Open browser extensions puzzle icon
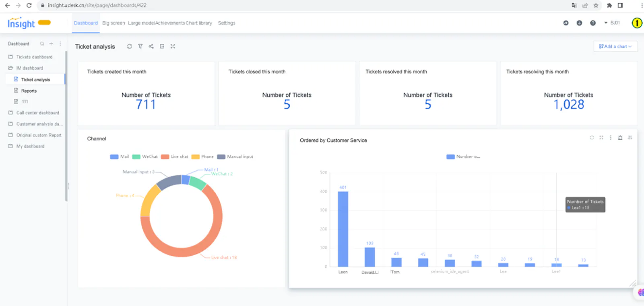 [x=609, y=5]
